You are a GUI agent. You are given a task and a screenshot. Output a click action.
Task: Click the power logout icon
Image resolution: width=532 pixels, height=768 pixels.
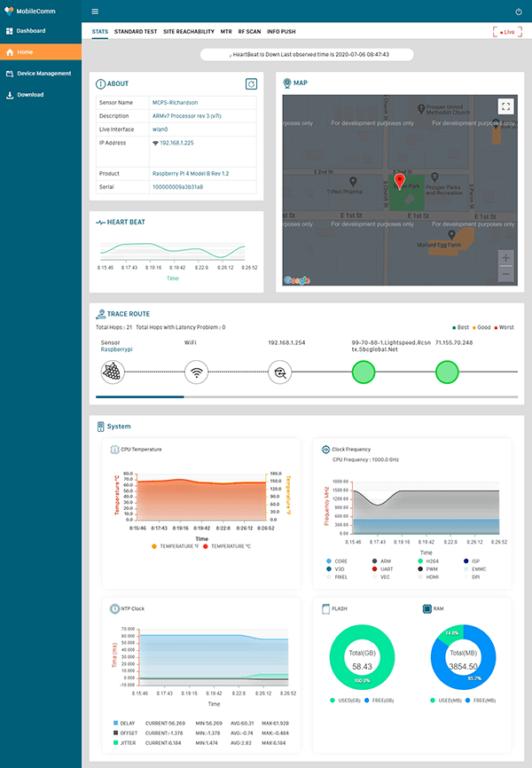519,12
